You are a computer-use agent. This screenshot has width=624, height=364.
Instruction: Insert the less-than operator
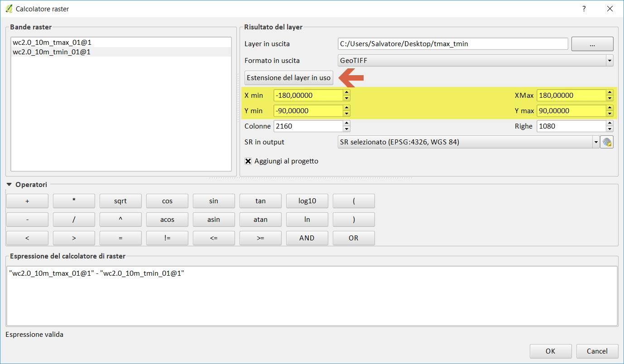pyautogui.click(x=27, y=238)
